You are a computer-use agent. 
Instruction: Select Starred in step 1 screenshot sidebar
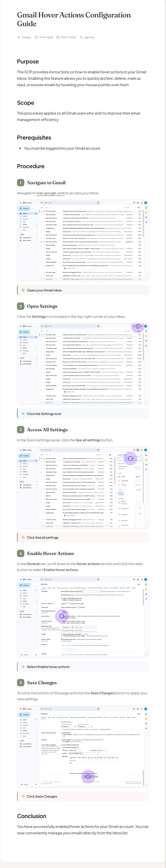[x=25, y=216]
